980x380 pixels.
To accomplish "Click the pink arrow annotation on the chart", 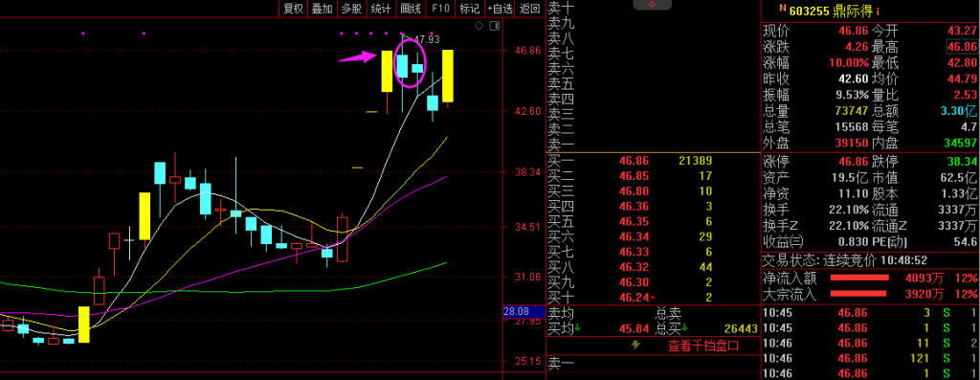I will pos(357,58).
